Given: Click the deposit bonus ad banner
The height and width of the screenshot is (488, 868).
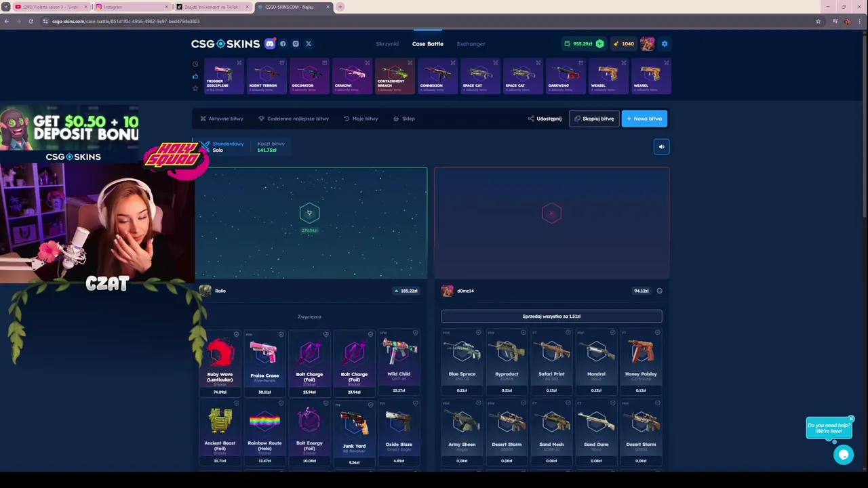Looking at the screenshot, I should [x=70, y=134].
